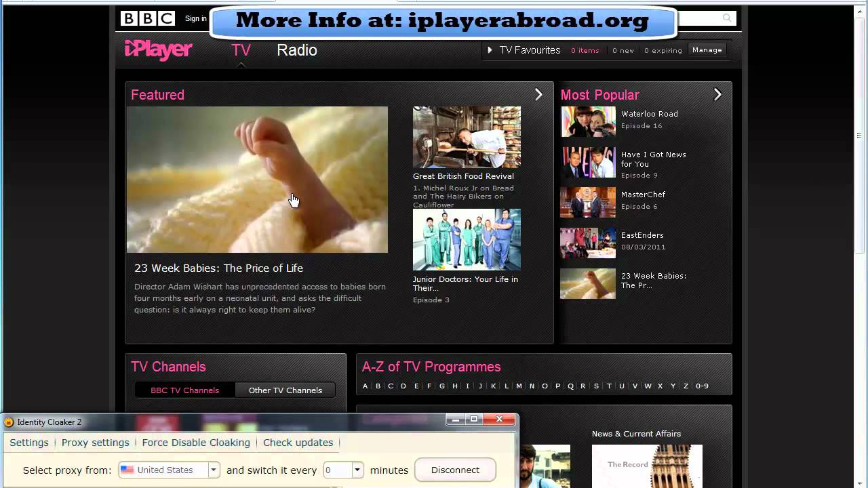Select BBC TV Channels tab
Viewport: 868px width, 488px height.
click(x=184, y=390)
